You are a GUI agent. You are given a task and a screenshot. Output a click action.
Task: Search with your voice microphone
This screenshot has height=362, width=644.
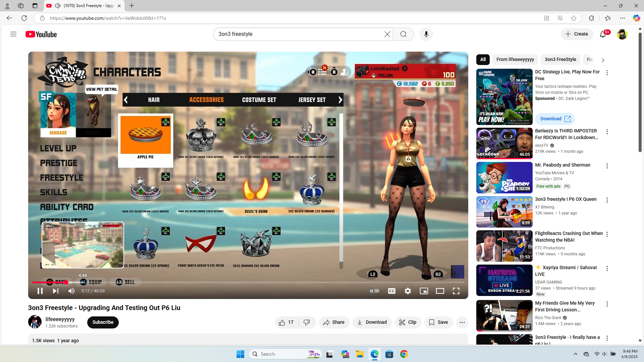coord(426,34)
